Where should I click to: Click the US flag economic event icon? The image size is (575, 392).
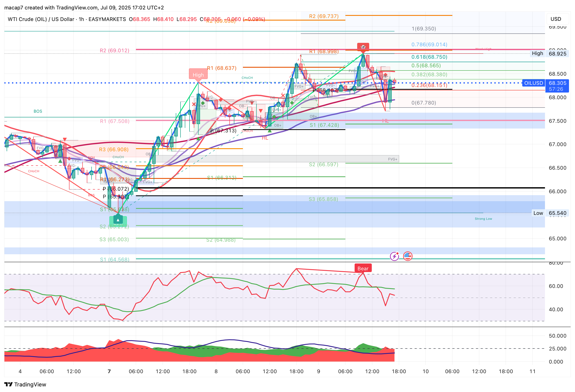[408, 256]
